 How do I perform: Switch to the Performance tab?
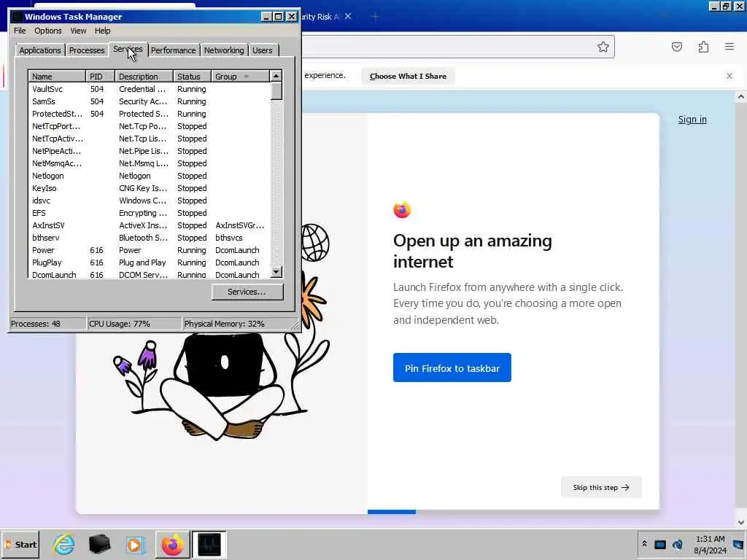(x=174, y=50)
